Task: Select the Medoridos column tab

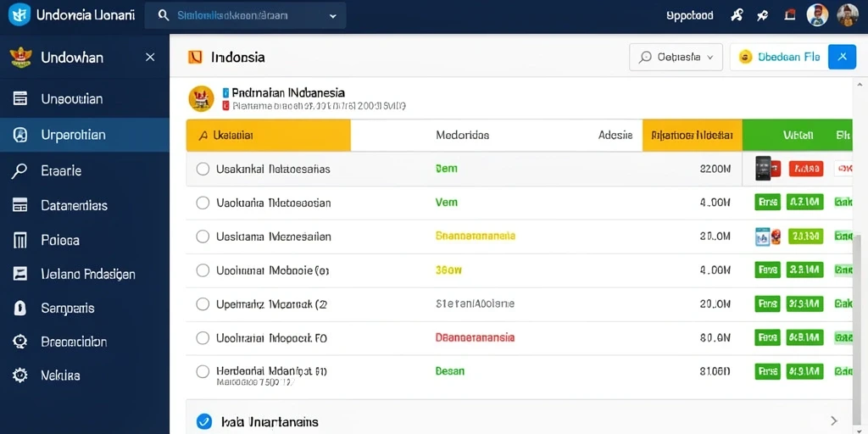Action: (x=462, y=135)
